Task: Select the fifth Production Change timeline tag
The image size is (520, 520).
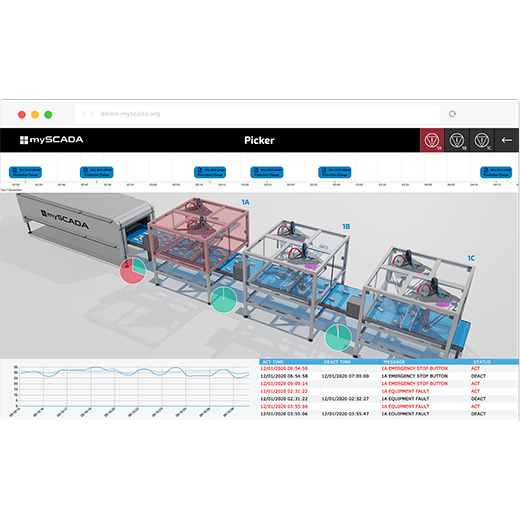Action: coord(335,172)
